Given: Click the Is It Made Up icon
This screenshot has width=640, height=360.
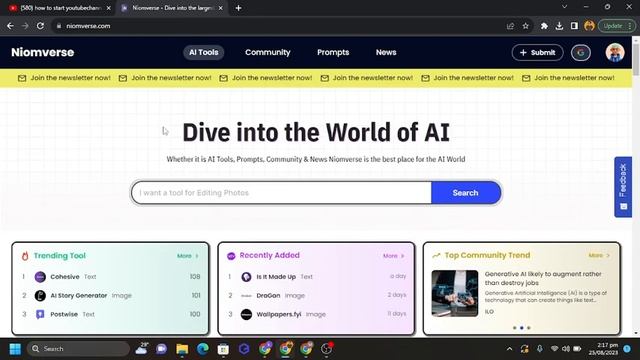Looking at the screenshot, I should (246, 277).
